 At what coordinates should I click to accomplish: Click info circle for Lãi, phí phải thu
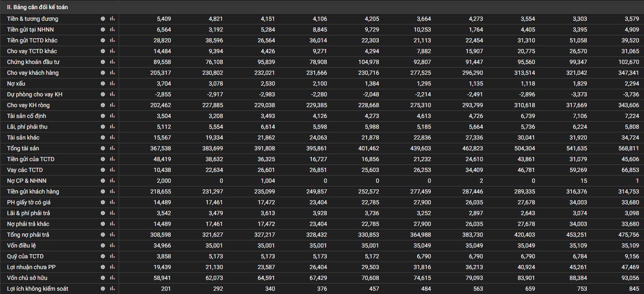(103, 127)
